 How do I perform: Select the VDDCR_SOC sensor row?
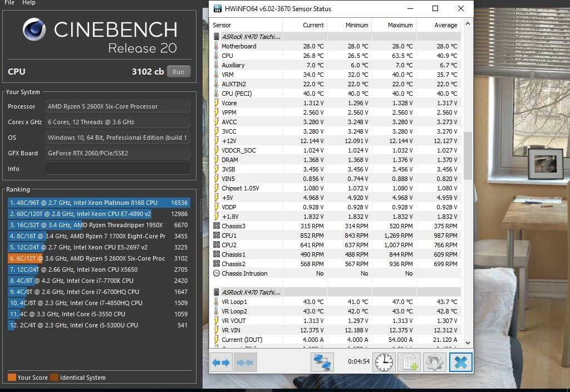click(336, 150)
